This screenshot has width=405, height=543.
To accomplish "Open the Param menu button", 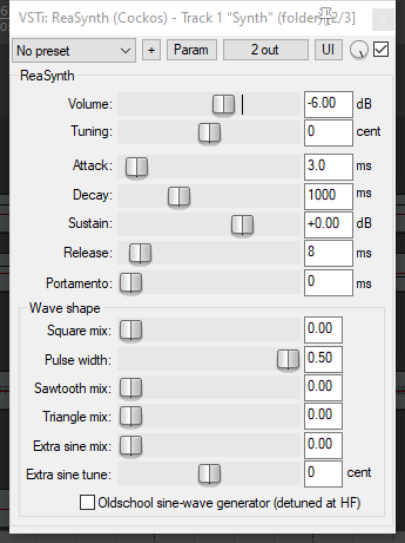I will tap(192, 50).
